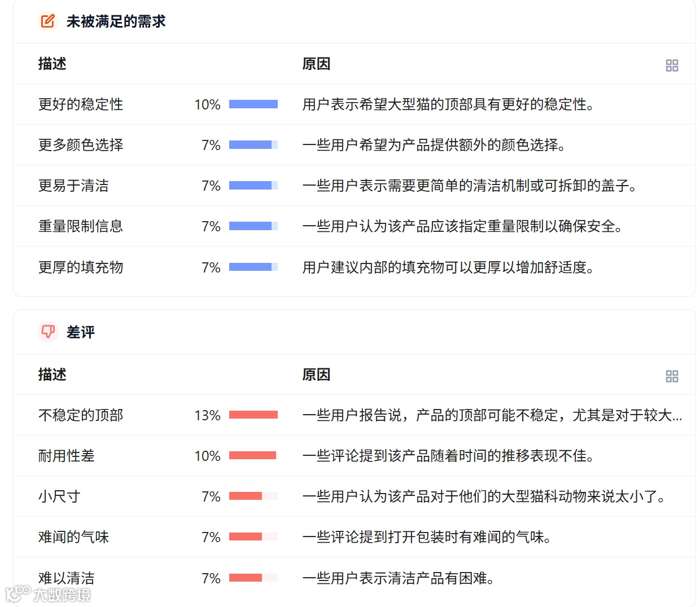Click 原因 column header in 差评 table
This screenshot has height=607, width=700.
click(316, 375)
